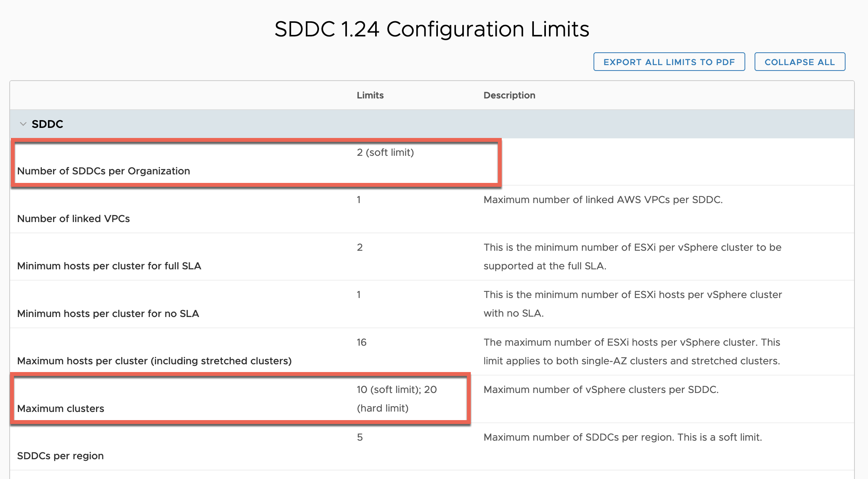Click the Description column header
This screenshot has width=868, height=479.
(x=509, y=95)
